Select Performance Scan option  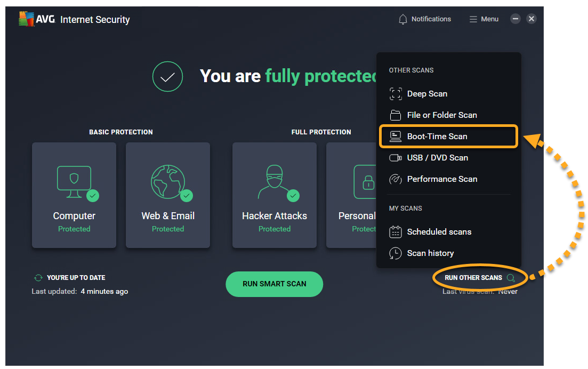pos(442,179)
